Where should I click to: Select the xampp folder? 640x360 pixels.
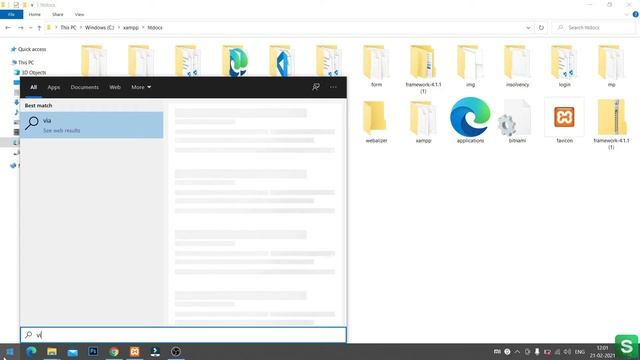(423, 121)
